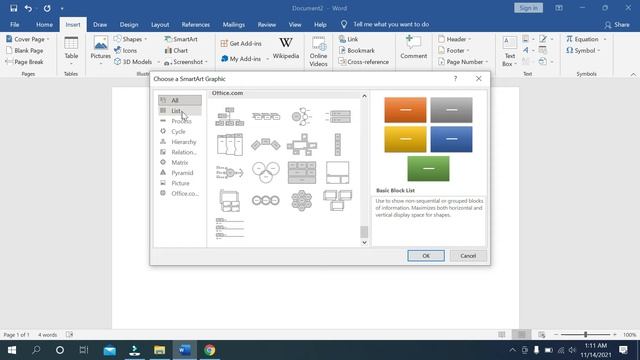Open the Header dropdown
Screen dimensions: 640x360
pos(455,39)
